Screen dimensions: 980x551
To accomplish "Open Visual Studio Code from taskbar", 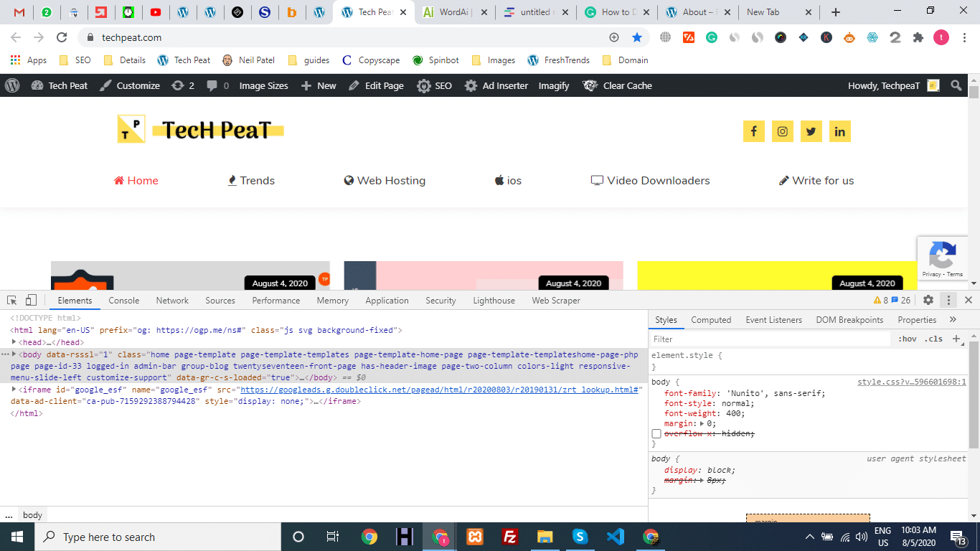I will pyautogui.click(x=615, y=537).
